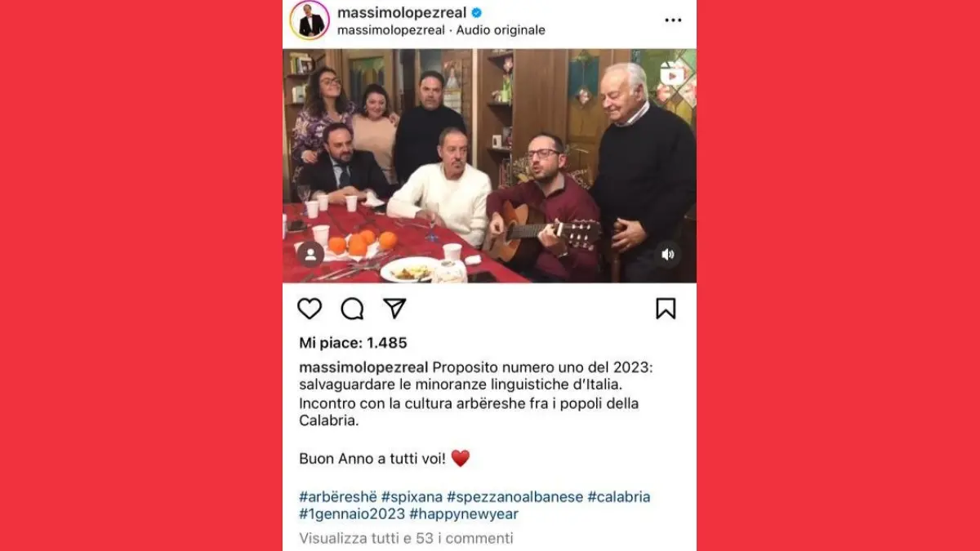This screenshot has height=551, width=980.
Task: Open the Reels icon on the video
Action: [x=672, y=73]
